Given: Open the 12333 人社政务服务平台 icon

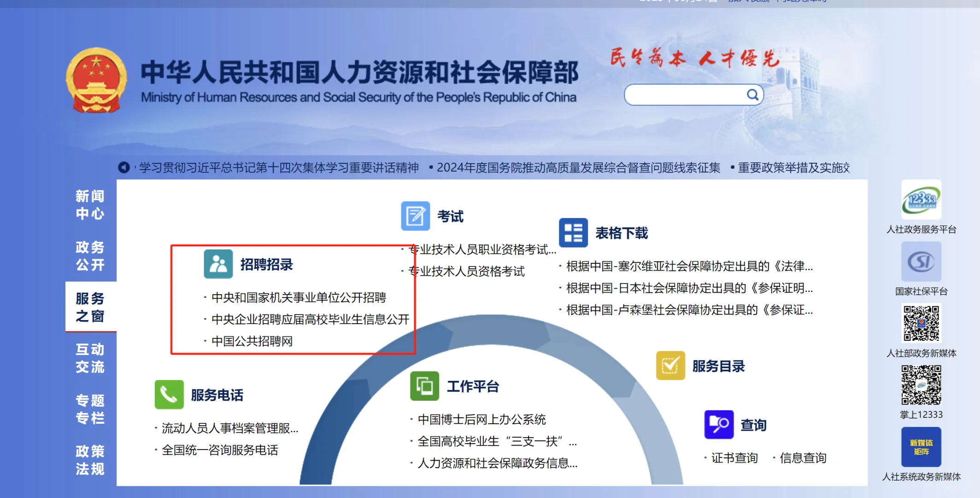Looking at the screenshot, I should [x=921, y=200].
